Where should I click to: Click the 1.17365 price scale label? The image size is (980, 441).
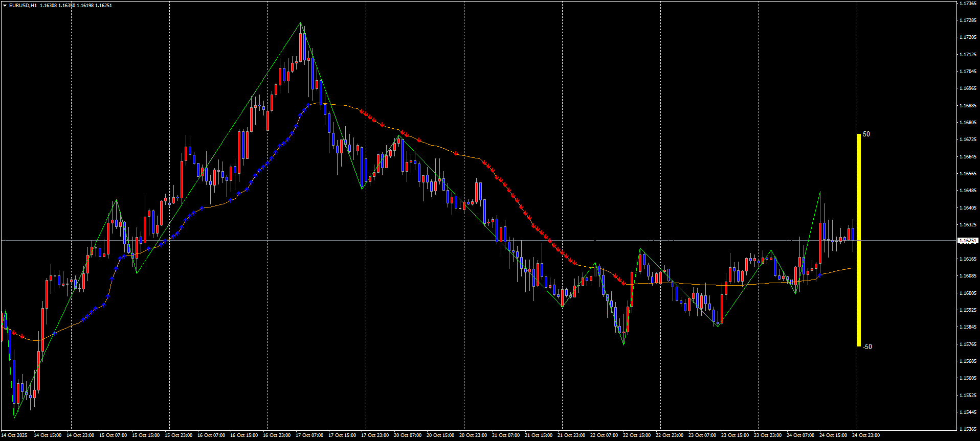[x=967, y=4]
